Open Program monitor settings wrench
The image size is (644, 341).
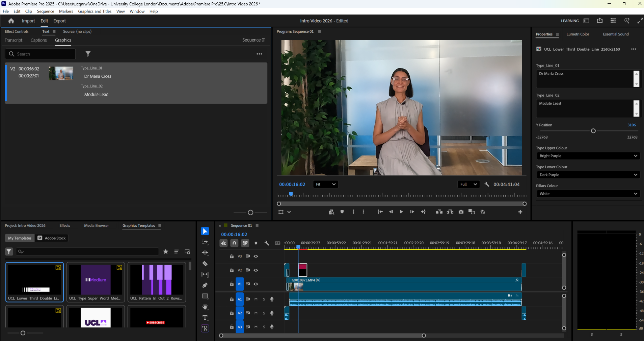(487, 184)
